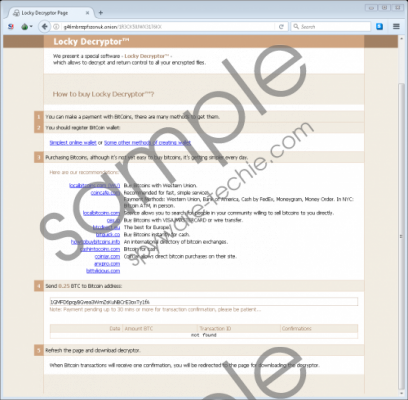Image resolution: width=408 pixels, height=400 pixels.
Task: Click the Locky Decryptor page heading
Action: point(91,42)
